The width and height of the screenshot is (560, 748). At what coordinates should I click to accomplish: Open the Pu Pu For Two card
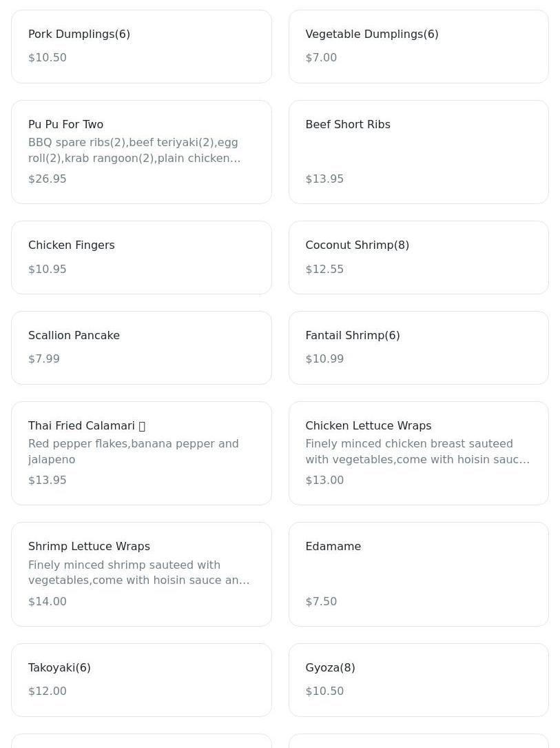point(141,152)
